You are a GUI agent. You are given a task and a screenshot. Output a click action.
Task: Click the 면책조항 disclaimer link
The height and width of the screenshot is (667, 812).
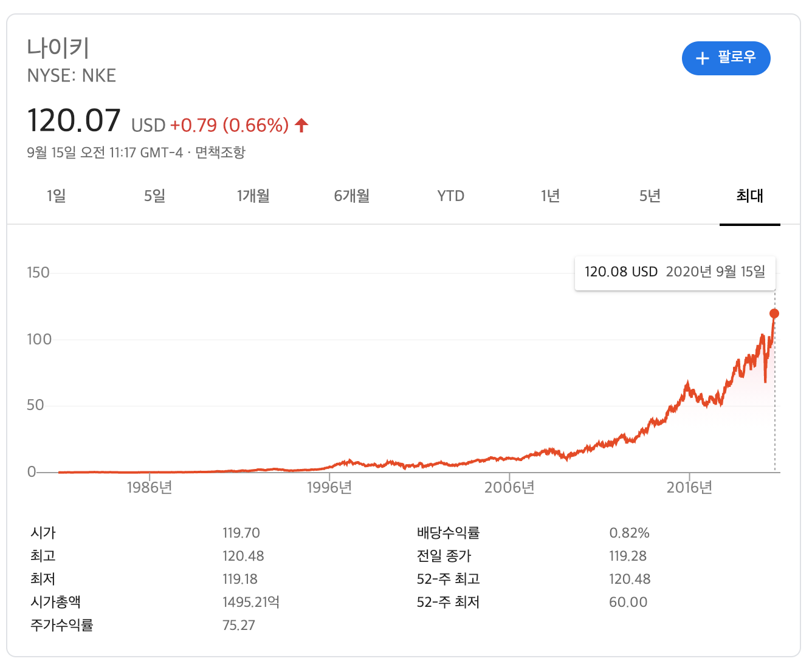(220, 152)
